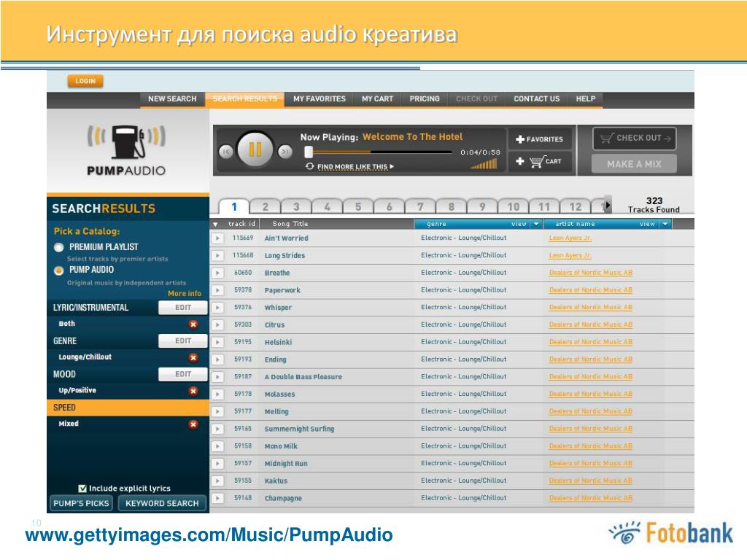The width and height of the screenshot is (747, 560).
Task: Click the Check Out cart button
Action: 635,139
